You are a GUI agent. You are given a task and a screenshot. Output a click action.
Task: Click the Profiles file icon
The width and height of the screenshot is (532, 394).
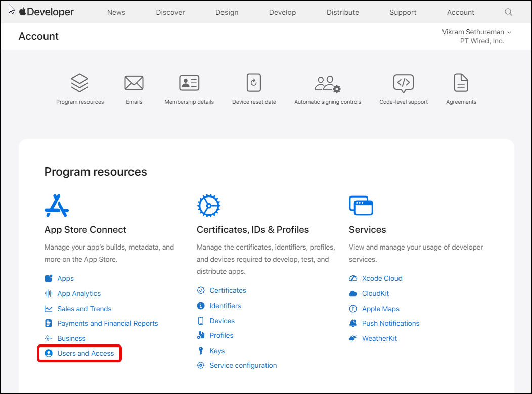[x=201, y=335]
